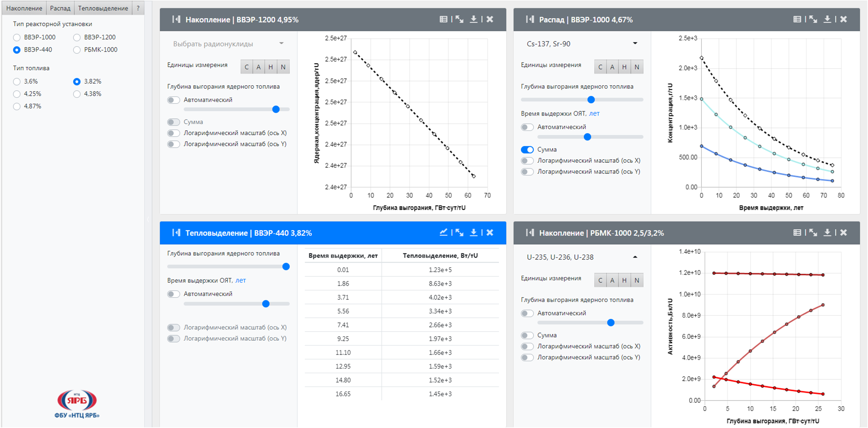Enable logarithmic Y axis in Накопление ВВЭР-1200
The width and height of the screenshot is (868, 428).
click(173, 144)
